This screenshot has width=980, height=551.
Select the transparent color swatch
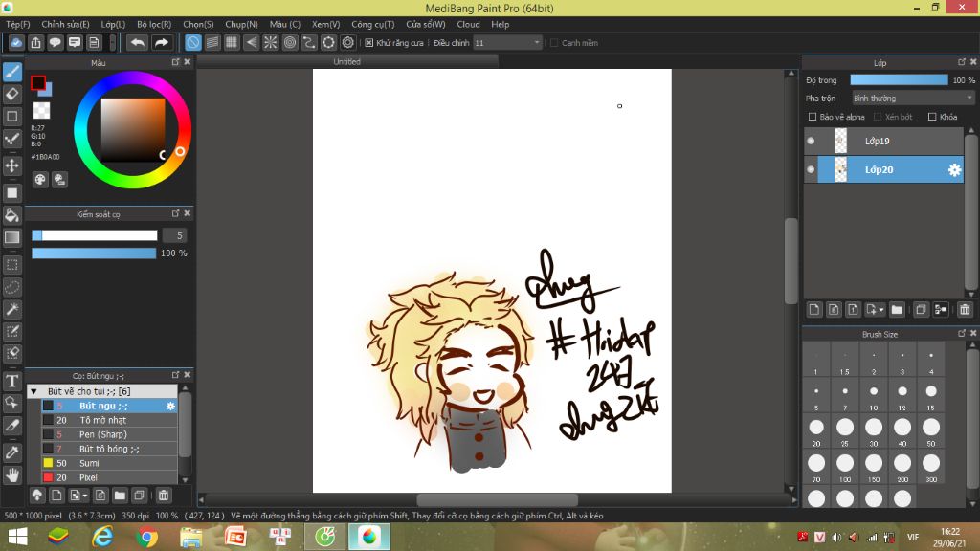[x=41, y=111]
